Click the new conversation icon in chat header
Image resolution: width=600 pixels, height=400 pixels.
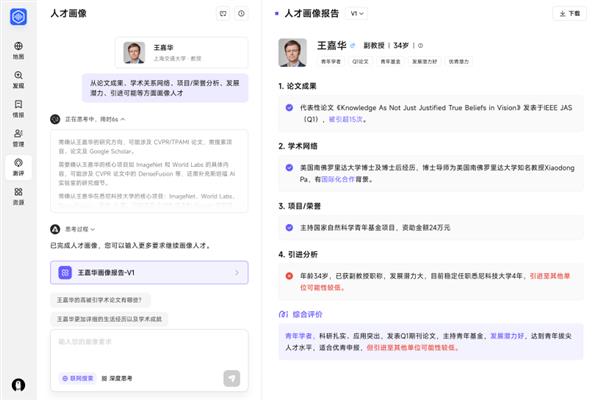pos(222,14)
